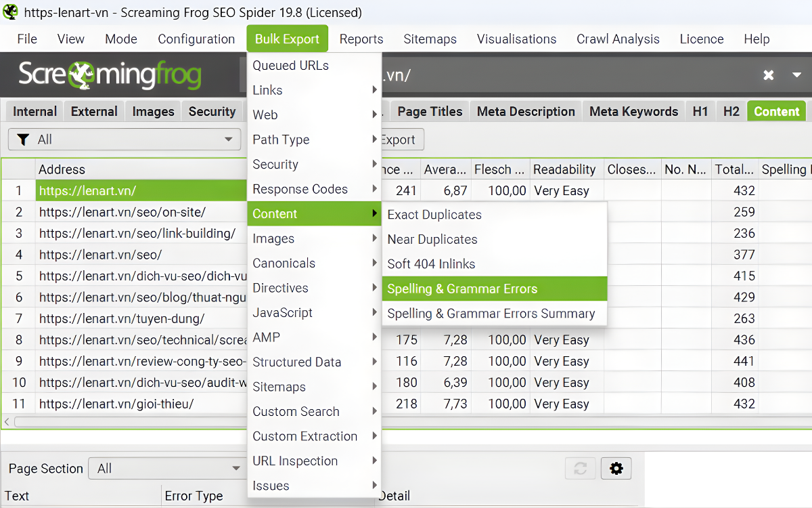Switch to the Page Titles tab

click(430, 112)
